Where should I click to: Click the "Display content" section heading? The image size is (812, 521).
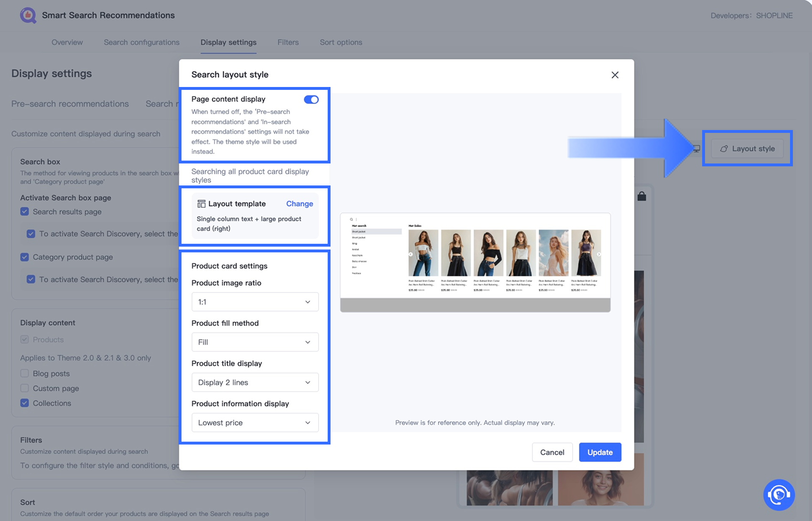48,323
